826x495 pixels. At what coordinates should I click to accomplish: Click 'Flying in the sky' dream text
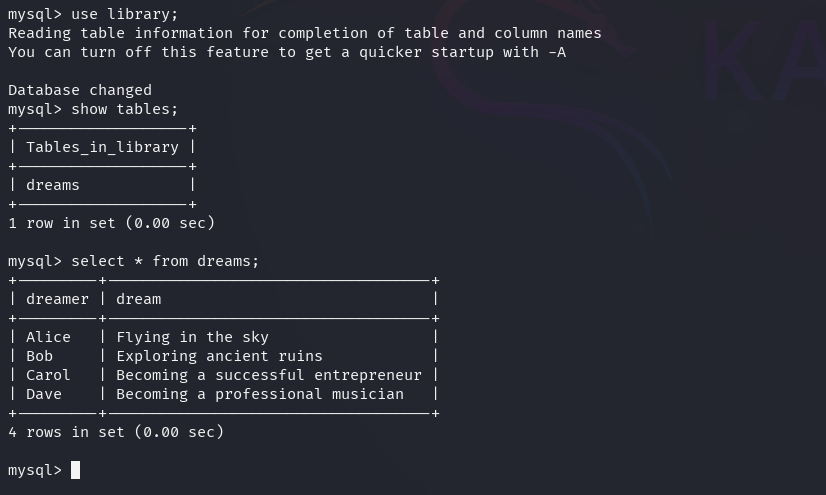192,337
